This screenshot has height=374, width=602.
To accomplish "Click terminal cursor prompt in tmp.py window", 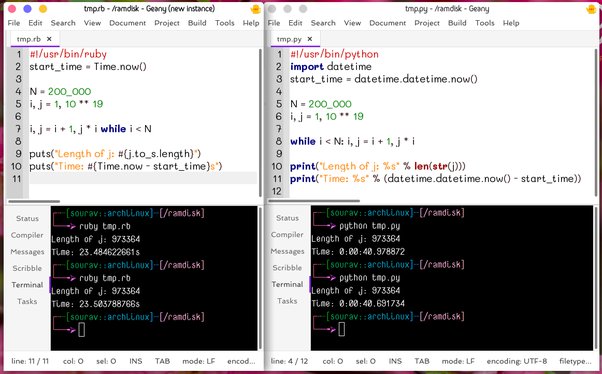I will point(341,329).
